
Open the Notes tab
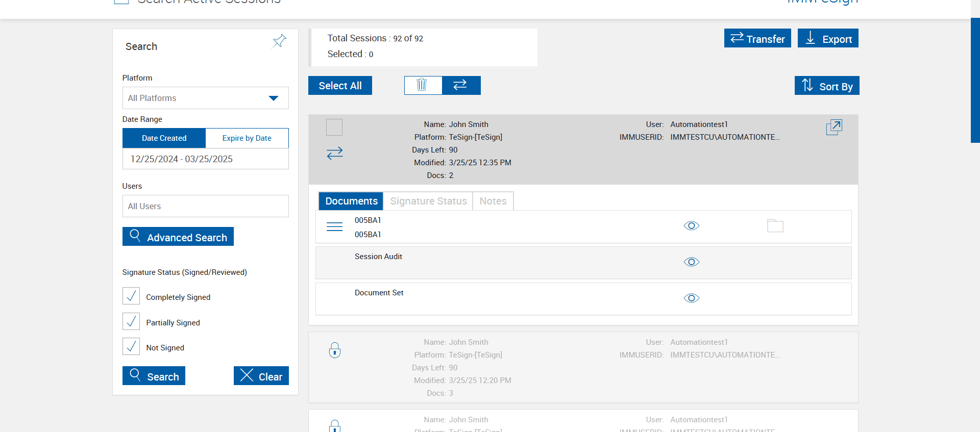[x=493, y=201]
